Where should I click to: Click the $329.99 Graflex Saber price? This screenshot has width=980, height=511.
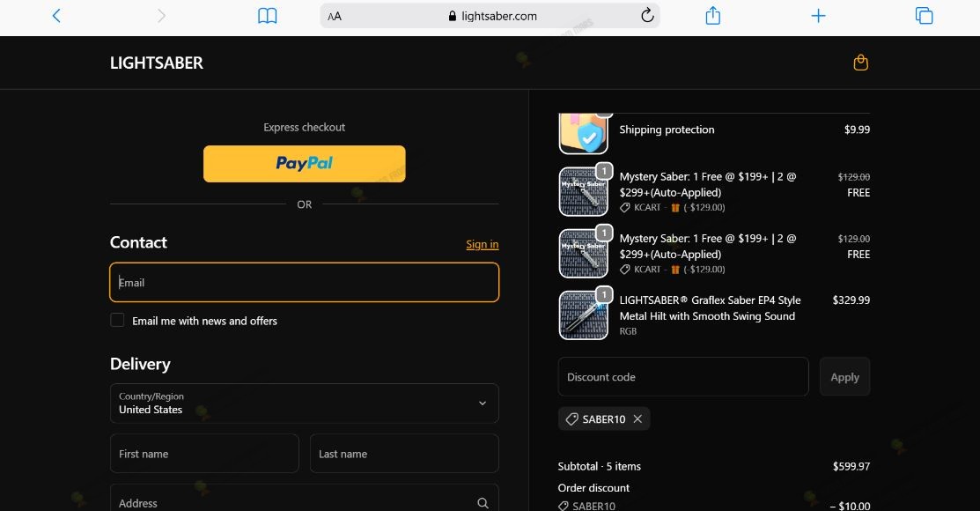click(851, 300)
